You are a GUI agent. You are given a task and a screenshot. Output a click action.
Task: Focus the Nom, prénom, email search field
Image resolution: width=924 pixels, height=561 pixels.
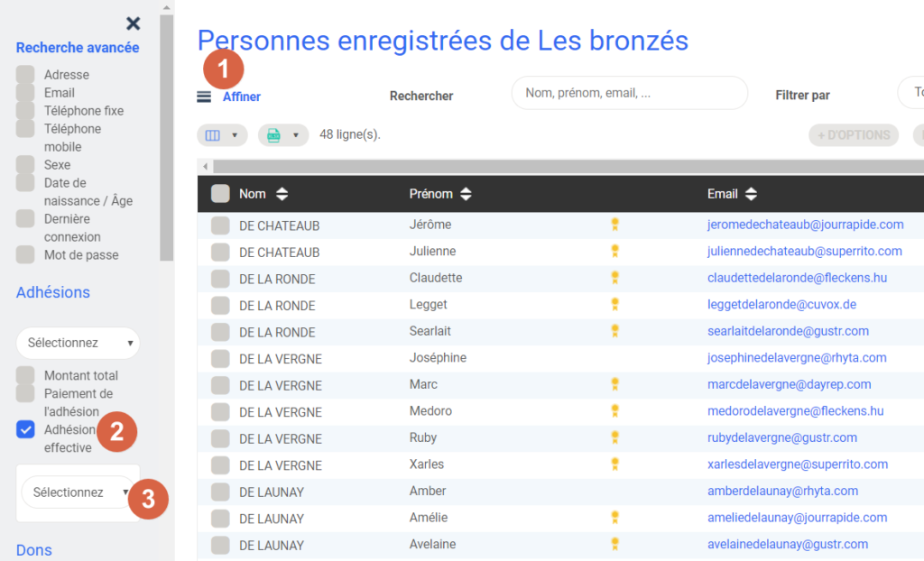(629, 93)
